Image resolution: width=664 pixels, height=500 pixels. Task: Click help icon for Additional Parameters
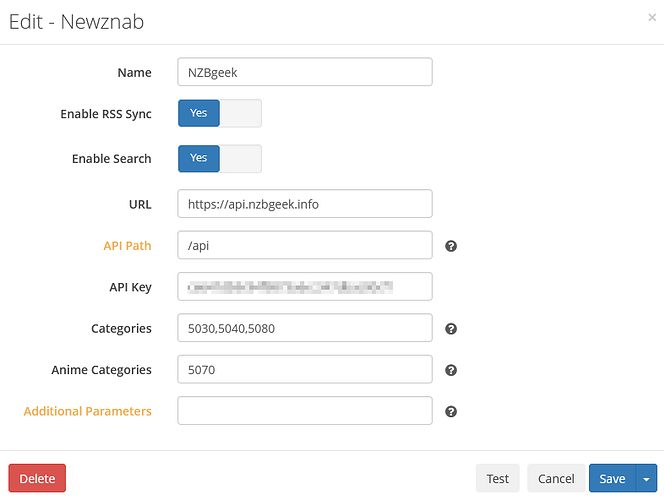(451, 411)
